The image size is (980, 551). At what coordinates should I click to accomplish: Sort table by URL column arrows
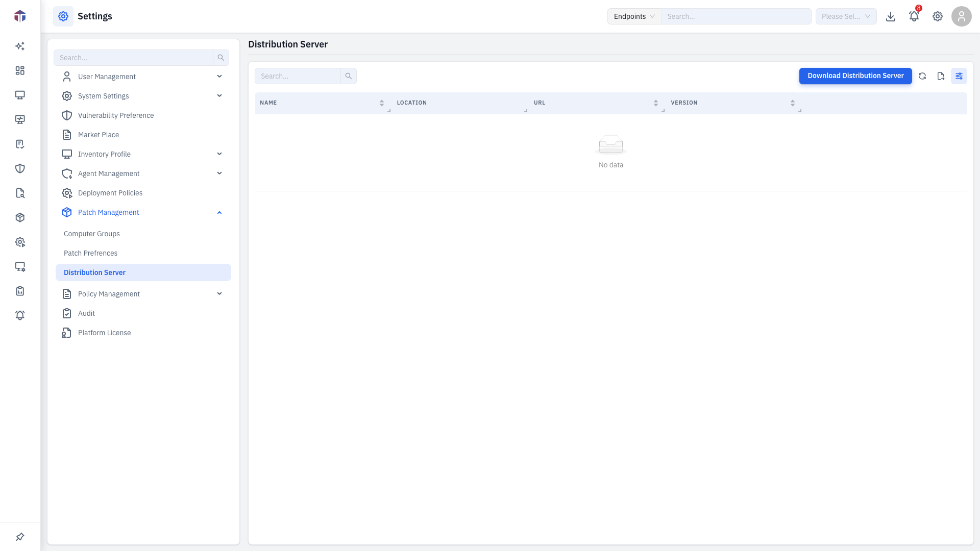(656, 103)
